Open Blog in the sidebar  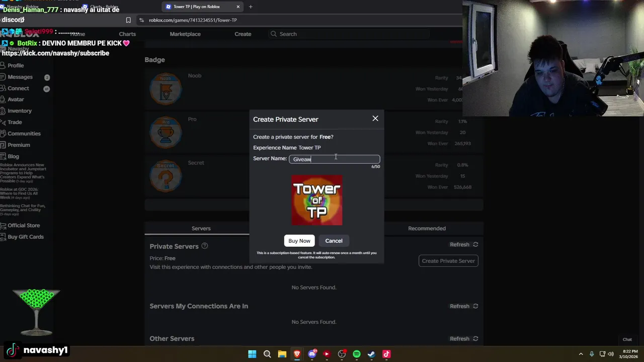(13, 156)
